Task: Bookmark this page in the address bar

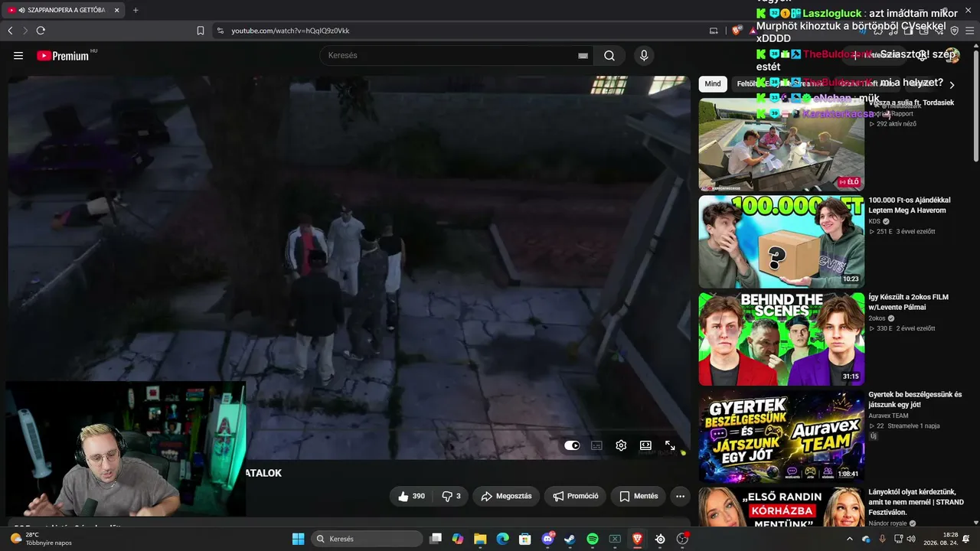Action: 201,31
